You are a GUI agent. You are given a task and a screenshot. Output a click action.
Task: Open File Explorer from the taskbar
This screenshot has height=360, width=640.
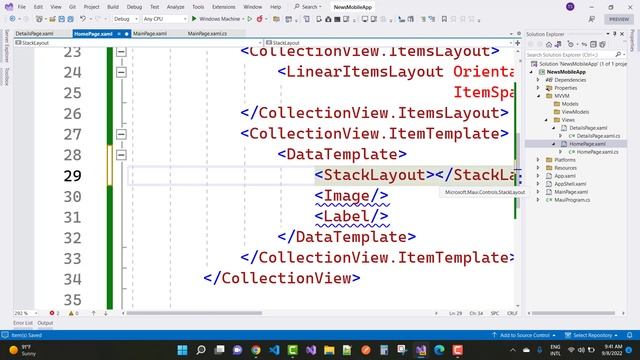329,350
